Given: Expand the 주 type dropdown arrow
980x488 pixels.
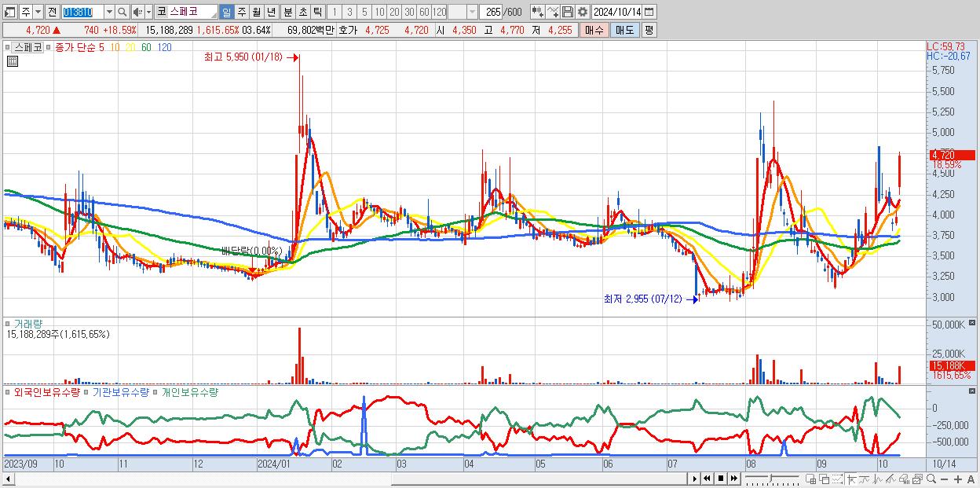Looking at the screenshot, I should pos(38,12).
